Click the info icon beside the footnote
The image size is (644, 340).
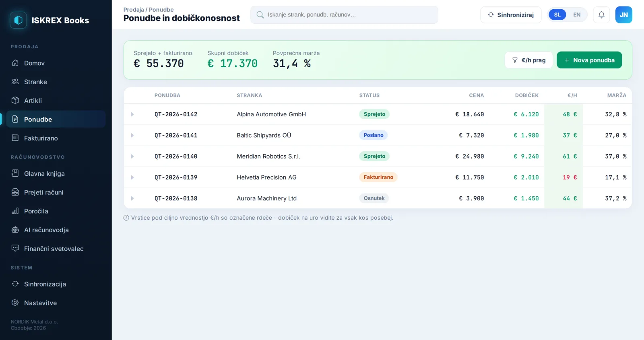(126, 218)
